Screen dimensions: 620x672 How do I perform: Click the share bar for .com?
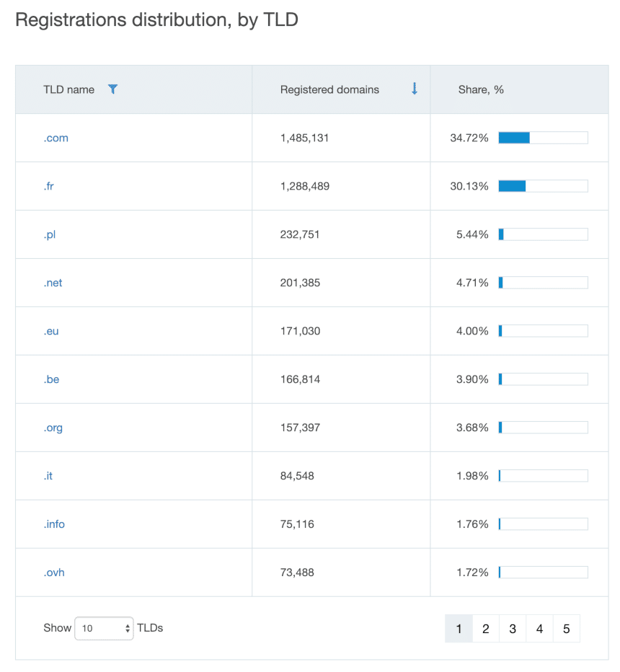(x=542, y=137)
